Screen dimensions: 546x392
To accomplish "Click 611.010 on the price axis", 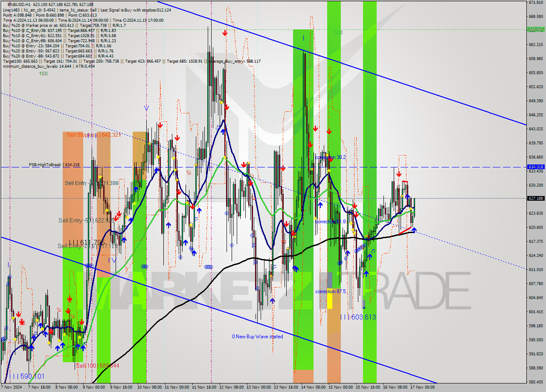I will pos(536,269).
